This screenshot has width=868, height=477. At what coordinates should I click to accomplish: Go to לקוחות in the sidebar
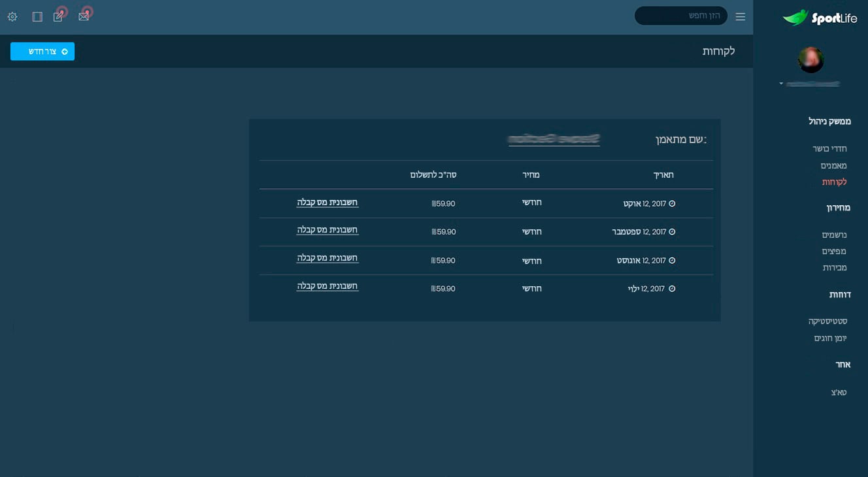[834, 182]
